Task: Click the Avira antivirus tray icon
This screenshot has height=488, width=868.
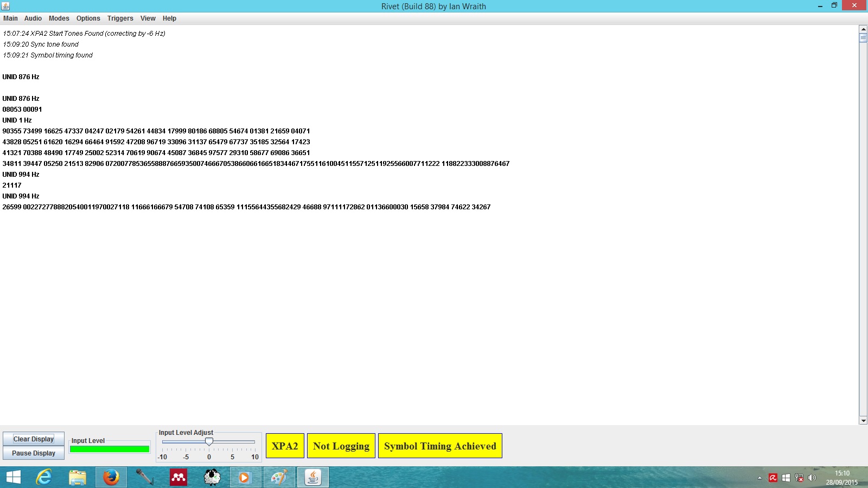Action: [773, 478]
